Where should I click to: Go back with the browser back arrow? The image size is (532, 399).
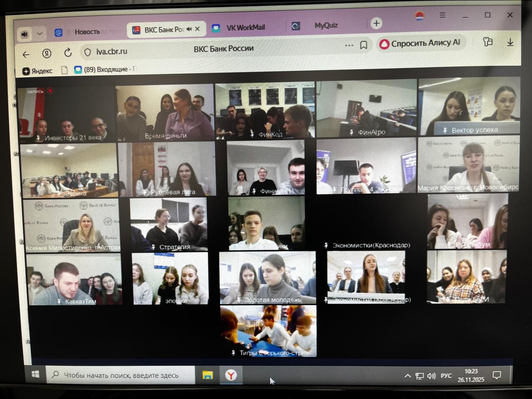click(x=26, y=54)
